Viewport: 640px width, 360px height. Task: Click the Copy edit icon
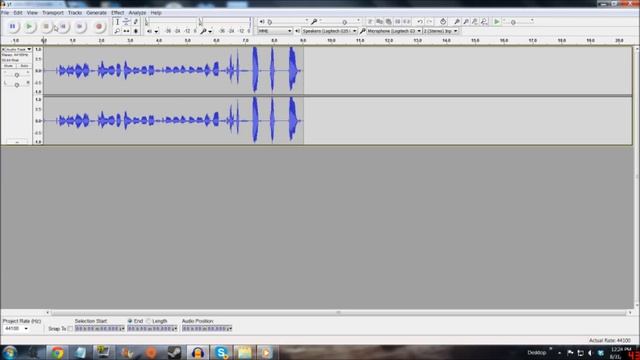[x=379, y=22]
